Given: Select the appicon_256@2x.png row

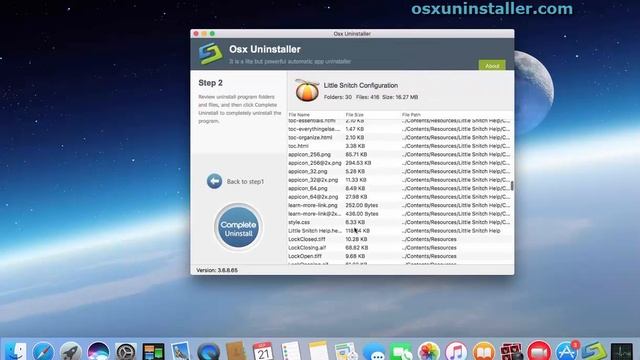Looking at the screenshot, I should click(400, 163).
